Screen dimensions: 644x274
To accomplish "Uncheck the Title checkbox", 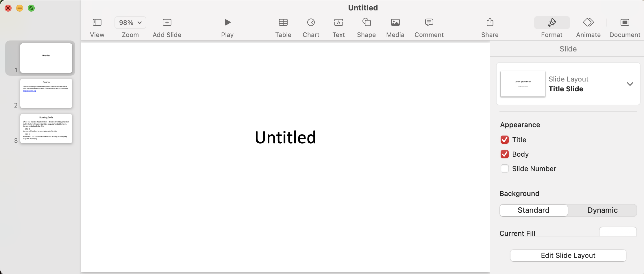I will click(505, 140).
